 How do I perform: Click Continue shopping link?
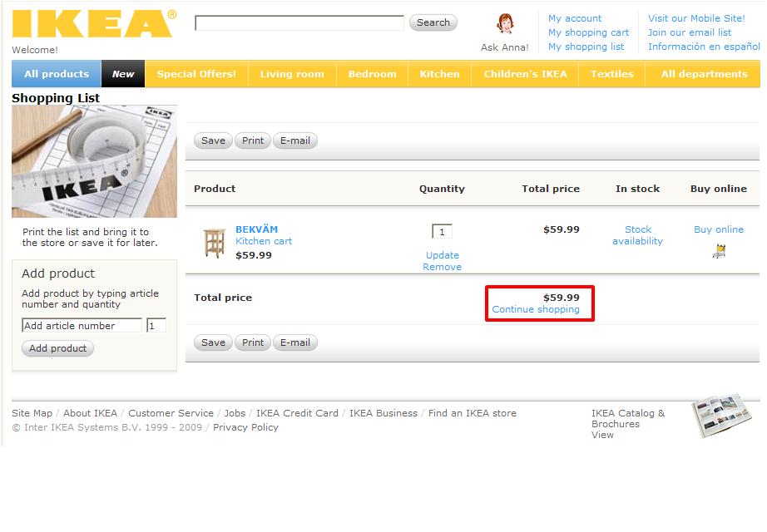536,309
